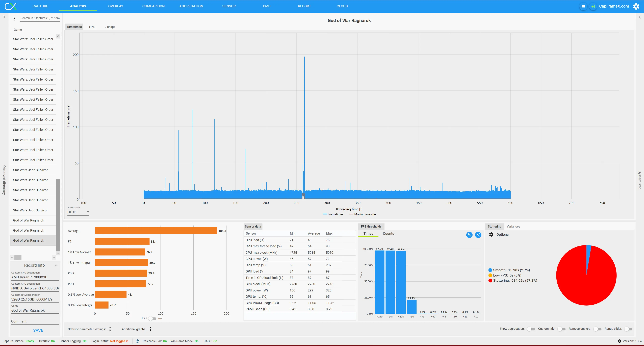Image resolution: width=644 pixels, height=346 pixels.
Task: Click the GPU VRAM usage (GB) sensor row
Action: (x=299, y=303)
